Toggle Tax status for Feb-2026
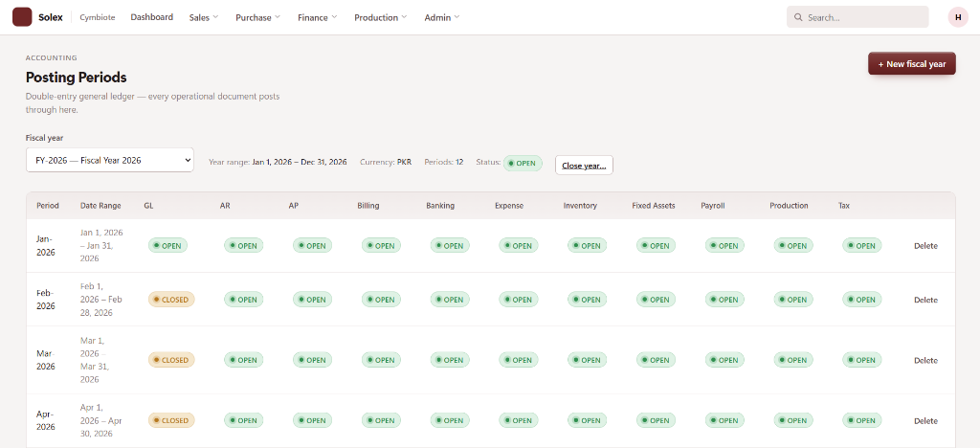 (862, 300)
